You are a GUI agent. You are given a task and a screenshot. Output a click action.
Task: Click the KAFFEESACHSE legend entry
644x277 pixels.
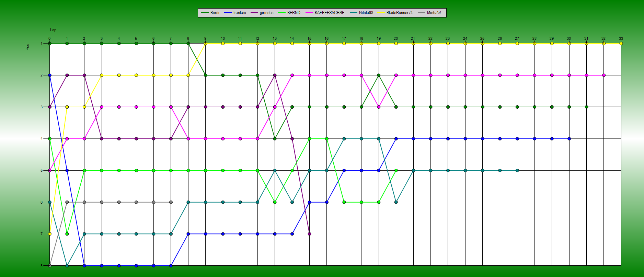point(329,13)
